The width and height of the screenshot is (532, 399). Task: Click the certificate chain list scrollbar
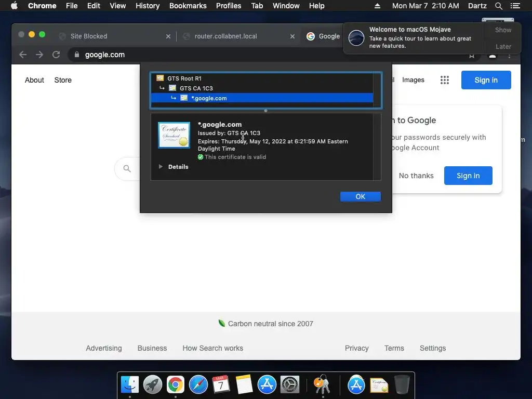point(377,90)
